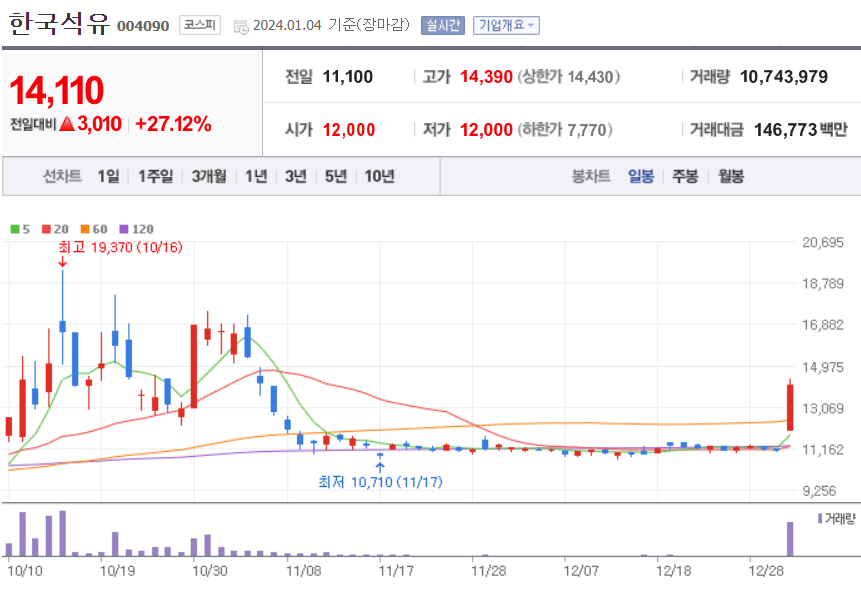The width and height of the screenshot is (861, 593).
Task: Click the 한국석유 stock name heading
Action: tap(59, 24)
